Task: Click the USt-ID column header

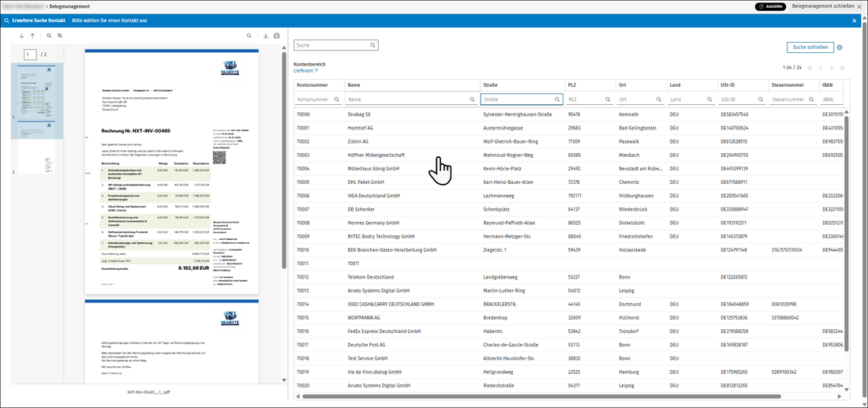Action: tap(743, 85)
